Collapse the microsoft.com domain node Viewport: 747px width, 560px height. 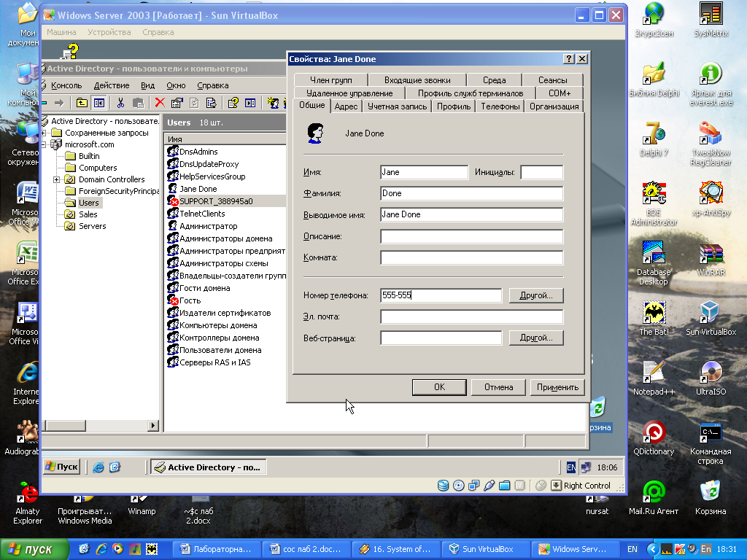(43, 144)
